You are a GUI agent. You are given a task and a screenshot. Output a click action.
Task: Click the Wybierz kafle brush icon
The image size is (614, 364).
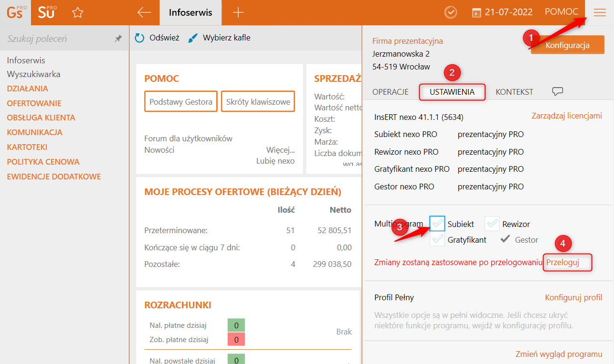point(193,38)
